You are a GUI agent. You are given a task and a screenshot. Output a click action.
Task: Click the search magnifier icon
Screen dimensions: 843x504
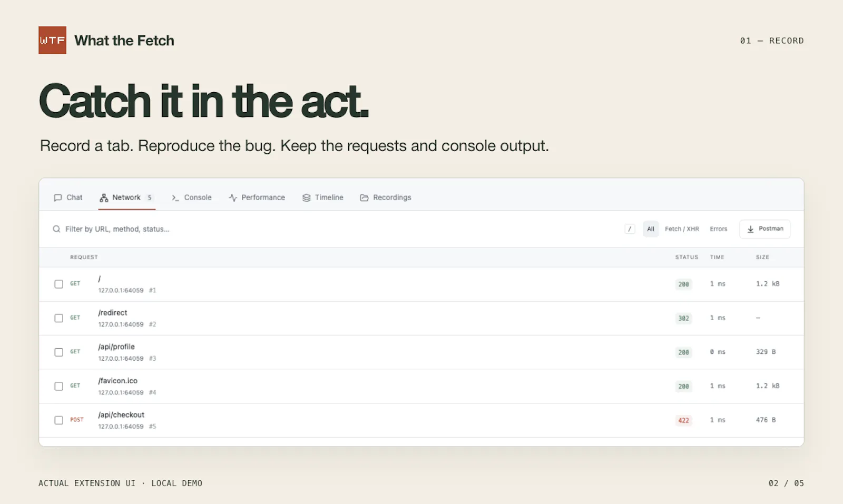click(x=56, y=229)
